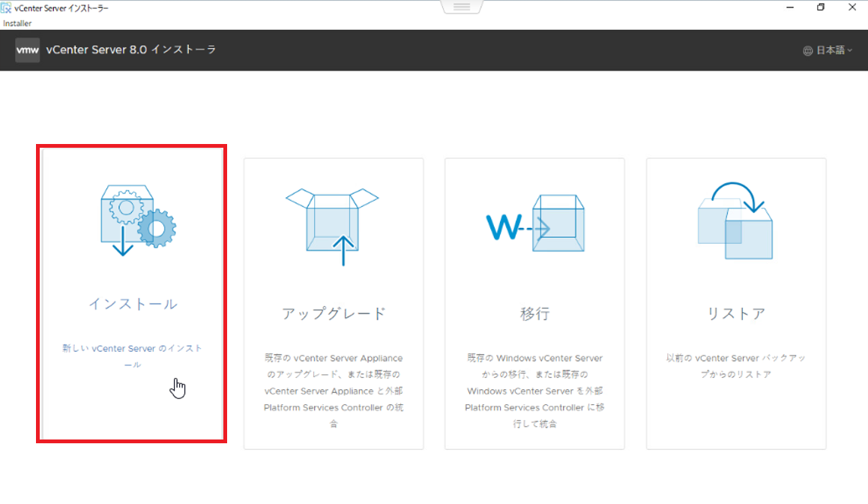Image resolution: width=868 pixels, height=504 pixels.
Task: Restore down the installer window
Action: coord(820,7)
